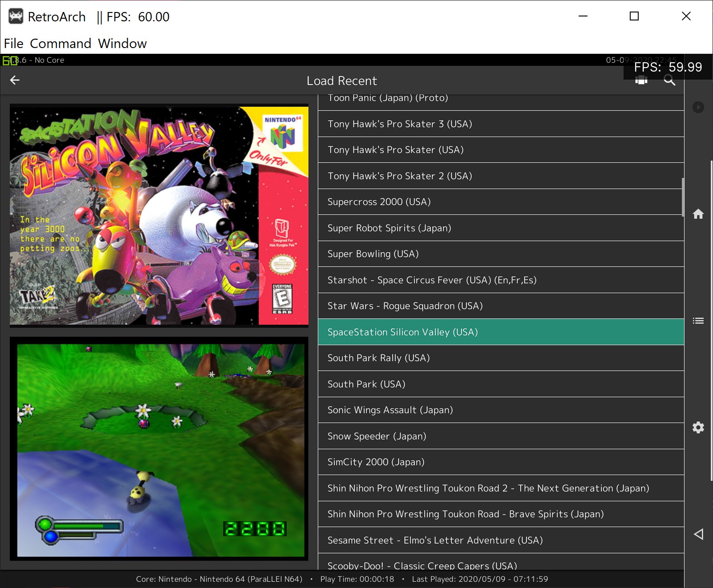The height and width of the screenshot is (588, 713).
Task: Click the thumbnails view icon next to search
Action: 641,81
